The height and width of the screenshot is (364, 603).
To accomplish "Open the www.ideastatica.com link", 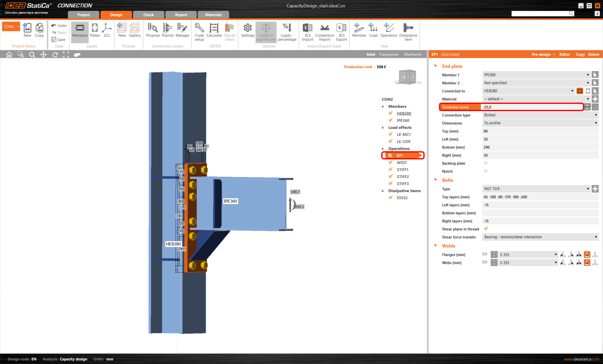I will click(x=582, y=359).
